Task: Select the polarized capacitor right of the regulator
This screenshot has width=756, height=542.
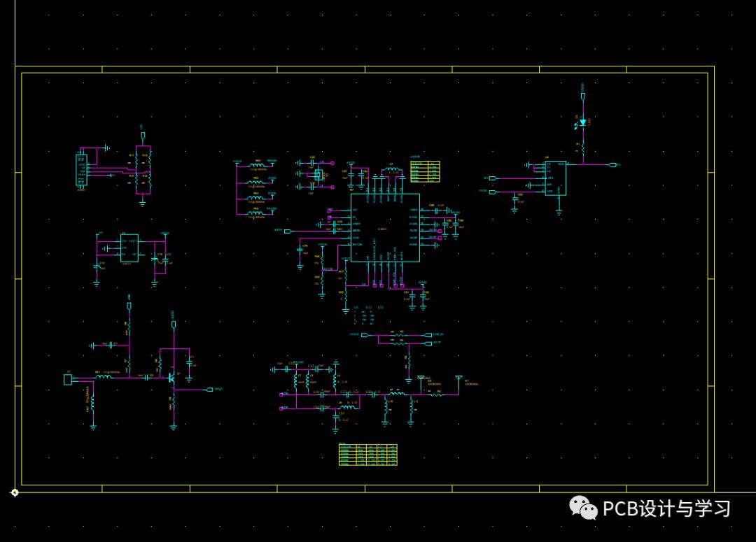Action: tap(154, 259)
